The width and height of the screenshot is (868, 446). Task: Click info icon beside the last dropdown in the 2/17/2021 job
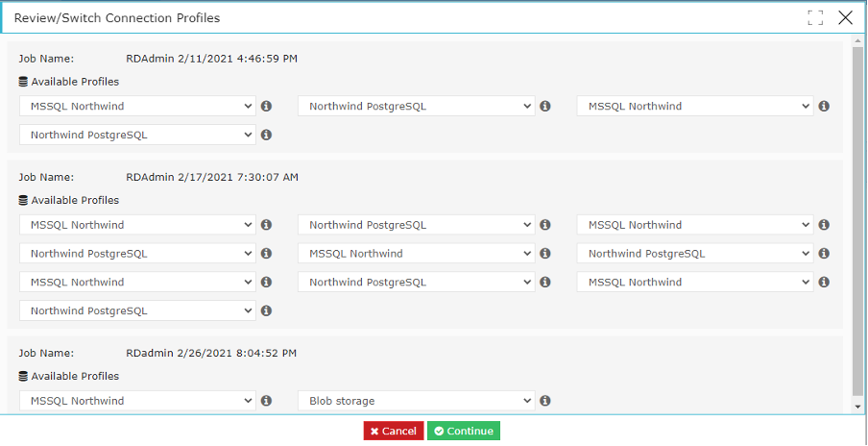click(x=266, y=310)
